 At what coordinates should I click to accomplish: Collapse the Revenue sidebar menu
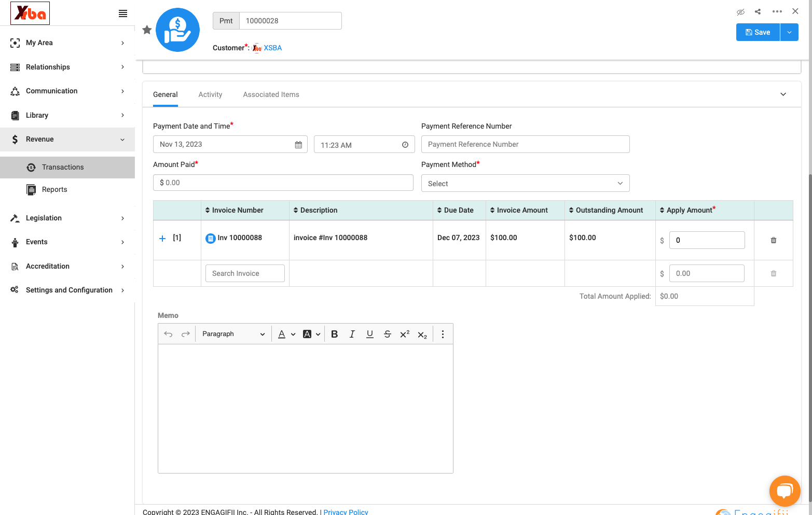pos(67,139)
